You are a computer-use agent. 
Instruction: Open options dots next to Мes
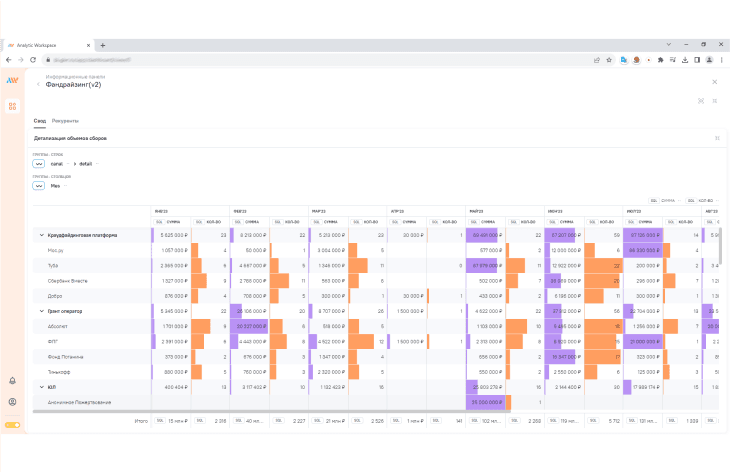point(66,186)
